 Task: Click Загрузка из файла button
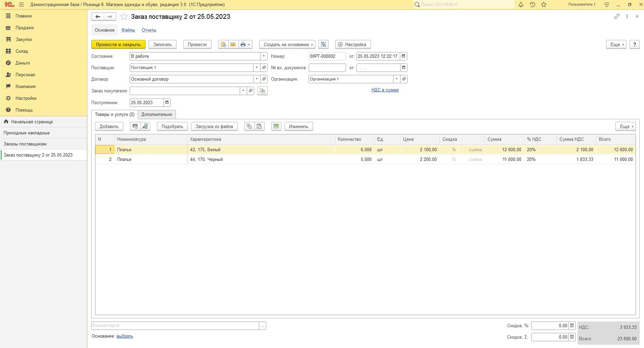pyautogui.click(x=214, y=126)
